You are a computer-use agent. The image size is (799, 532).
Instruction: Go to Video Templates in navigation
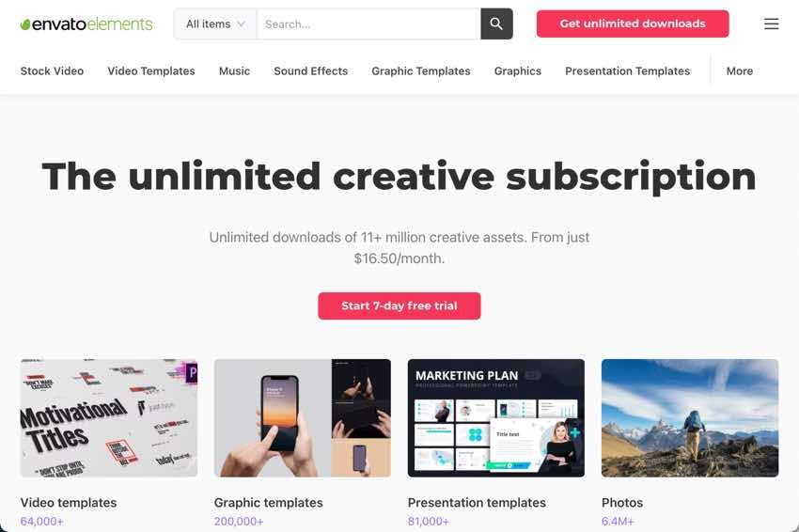click(x=151, y=70)
